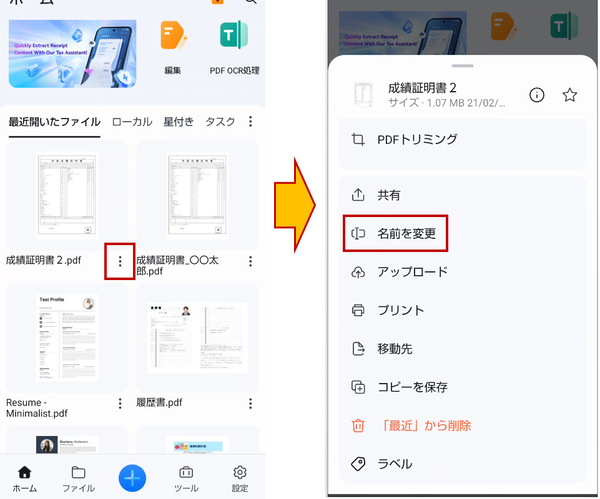The image size is (600, 499).
Task: Open thumbnail of 成績証明書 2.pdf
Action: [67, 194]
